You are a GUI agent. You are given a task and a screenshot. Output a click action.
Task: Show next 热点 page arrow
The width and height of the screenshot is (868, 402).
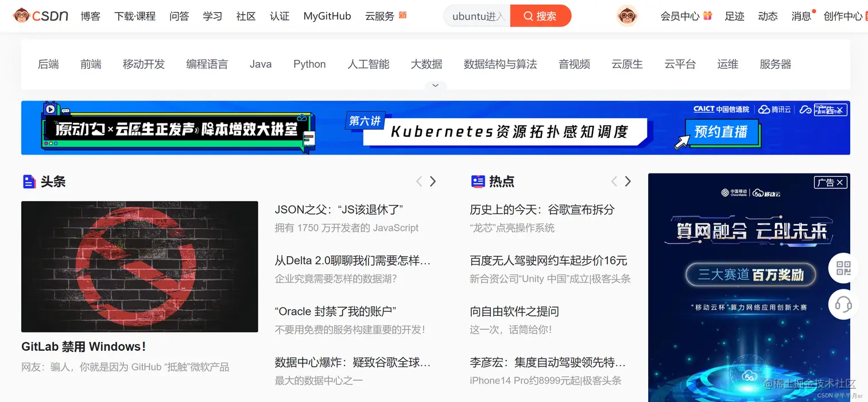pyautogui.click(x=628, y=181)
